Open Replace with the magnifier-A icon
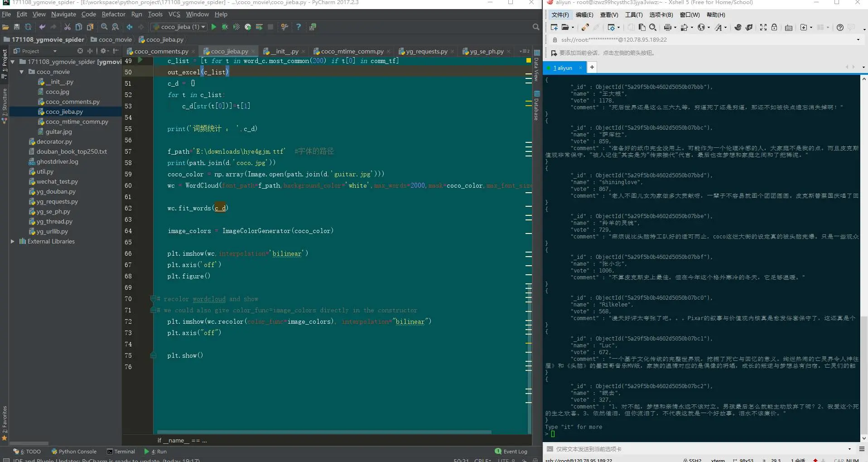Viewport: 868px width, 462px height. pos(116,27)
